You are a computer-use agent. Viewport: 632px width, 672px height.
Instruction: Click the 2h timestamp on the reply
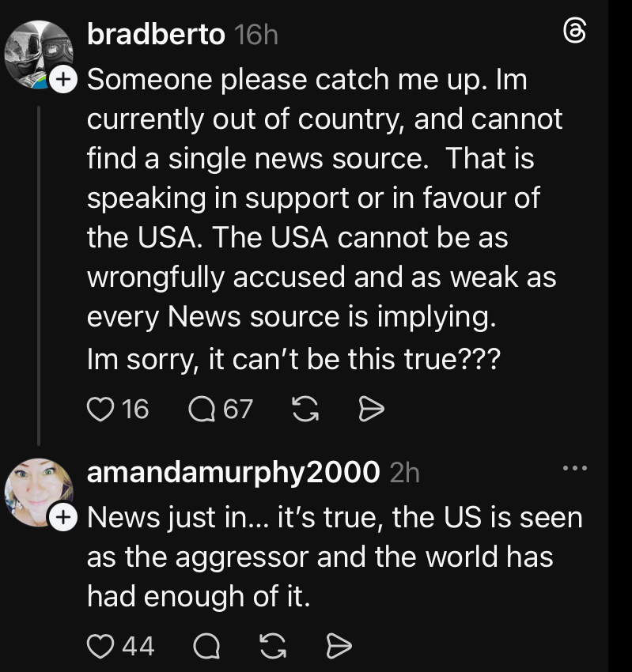point(404,473)
